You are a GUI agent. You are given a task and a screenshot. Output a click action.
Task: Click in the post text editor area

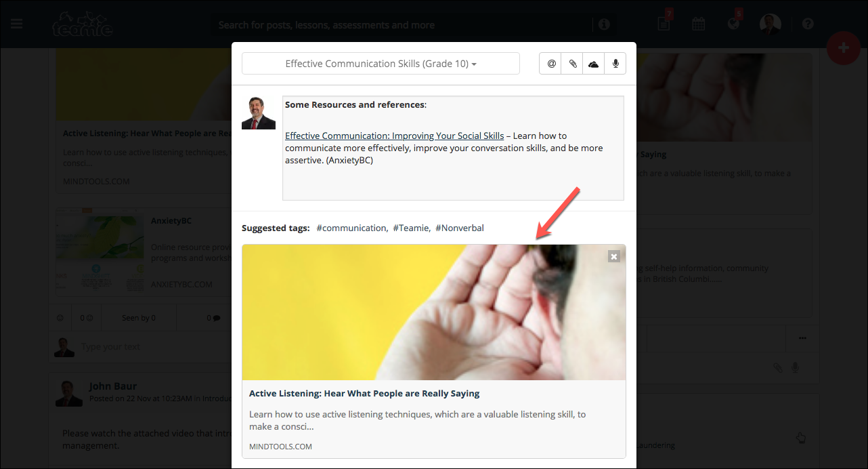pos(453,148)
